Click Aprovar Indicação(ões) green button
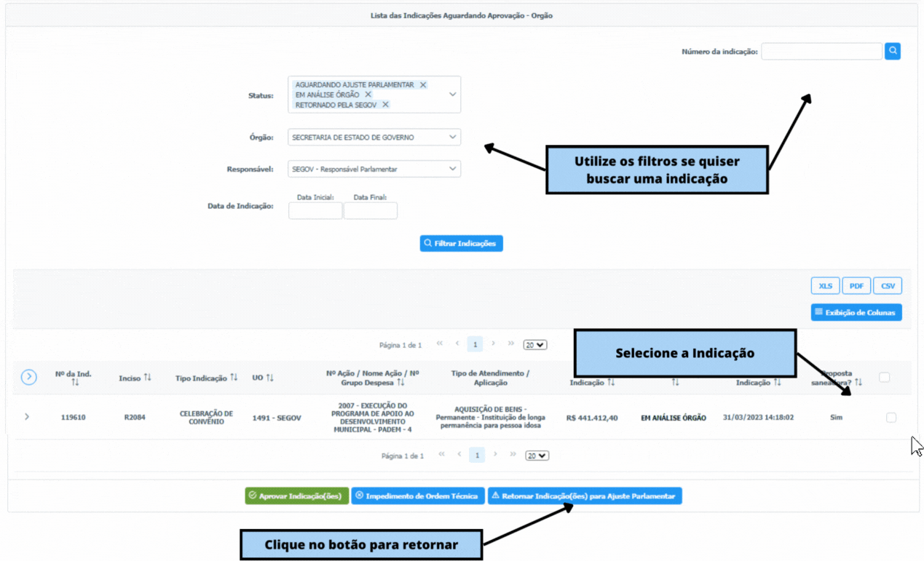 [x=296, y=496]
